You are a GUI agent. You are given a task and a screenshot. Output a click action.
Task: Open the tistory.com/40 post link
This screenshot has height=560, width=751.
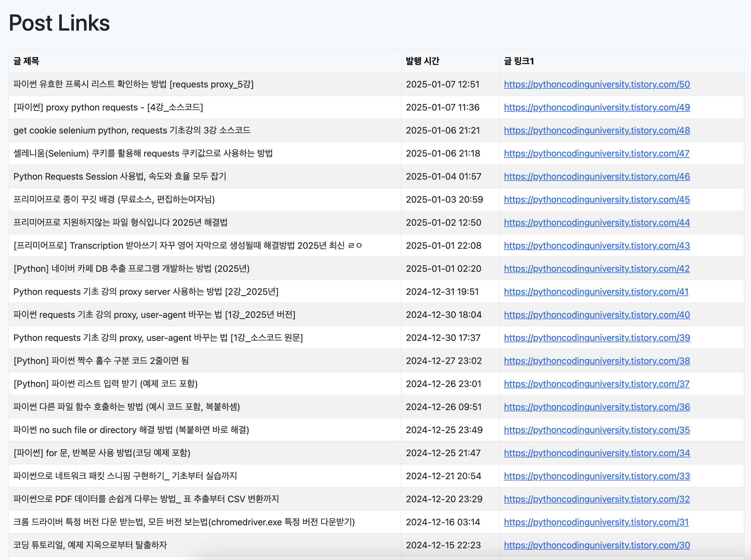[x=596, y=315]
